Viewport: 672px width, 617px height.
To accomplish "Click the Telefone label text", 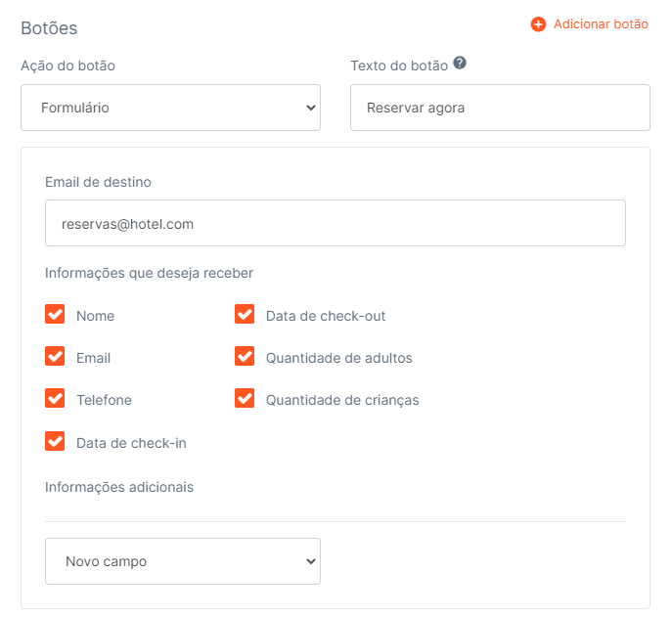I will pos(104,400).
